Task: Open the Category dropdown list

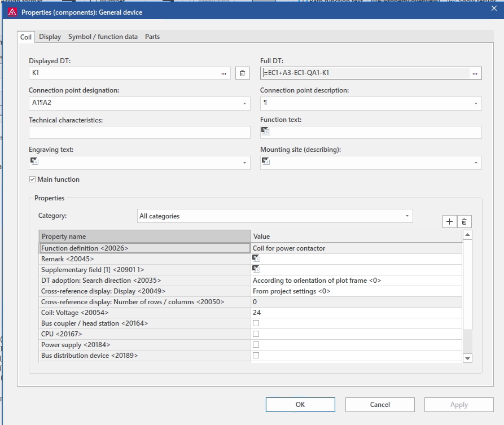Action: 407,216
